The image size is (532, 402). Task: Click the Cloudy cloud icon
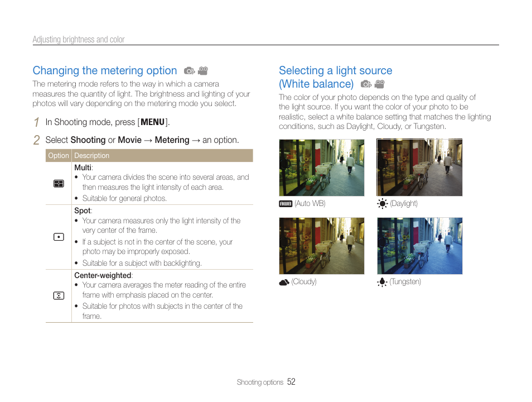point(284,282)
